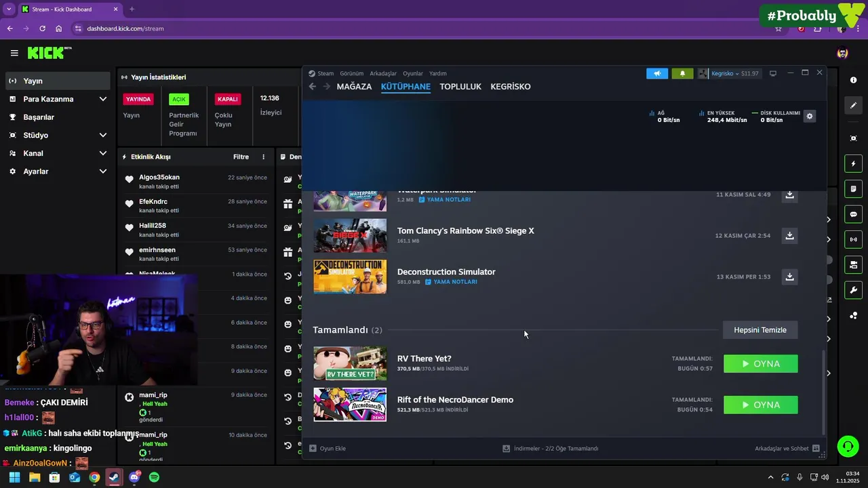Switch to KÜTÜPHANE tab in Steam
This screenshot has height=488, width=868.
point(406,87)
